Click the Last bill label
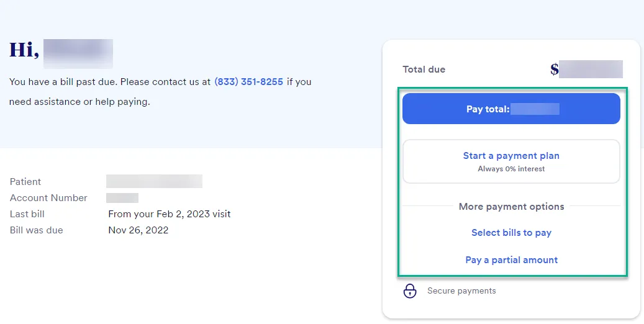Viewport: 644px width, 324px height. [27, 214]
